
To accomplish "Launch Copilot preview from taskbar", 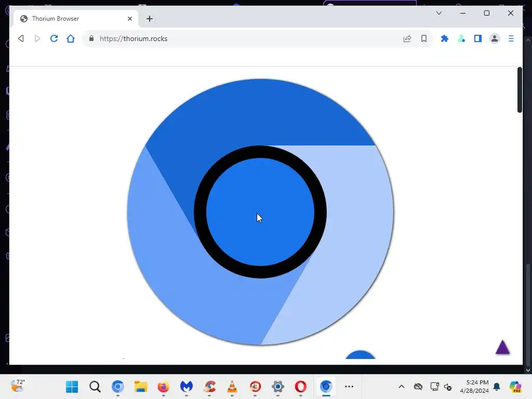I will point(515,387).
